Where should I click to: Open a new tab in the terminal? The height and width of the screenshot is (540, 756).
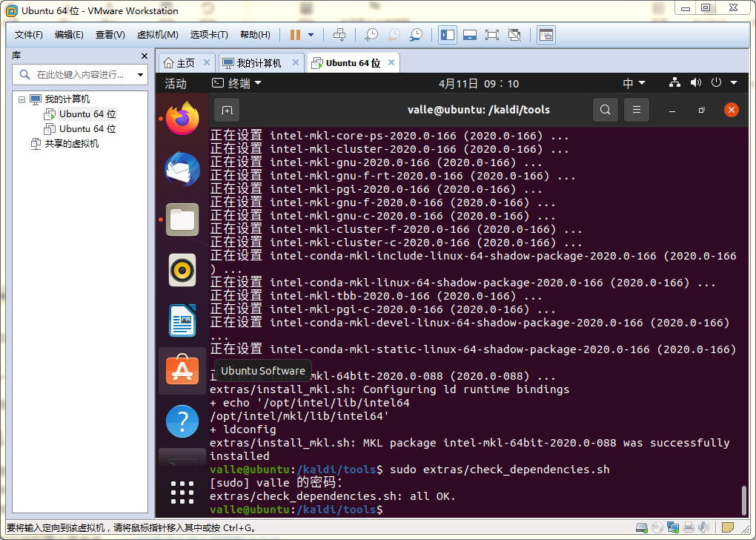click(227, 110)
